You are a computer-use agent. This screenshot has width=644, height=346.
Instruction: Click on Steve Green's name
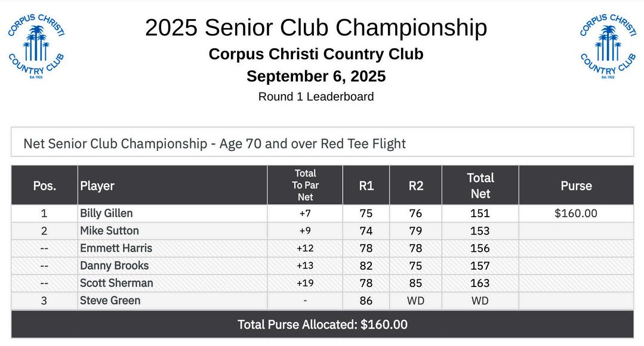110,300
